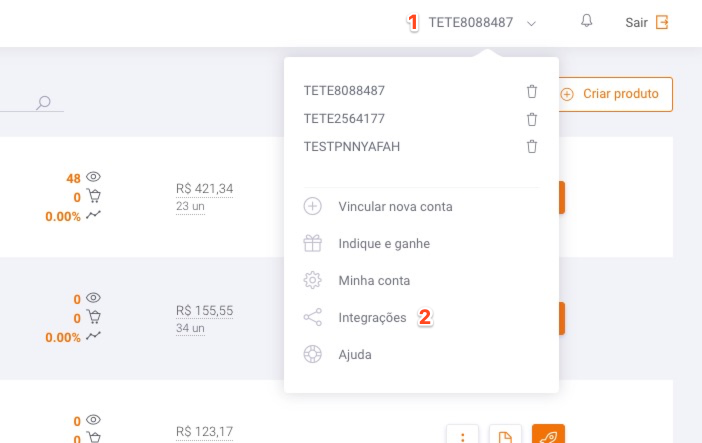Go to Minha conta settings

pyautogui.click(x=374, y=280)
